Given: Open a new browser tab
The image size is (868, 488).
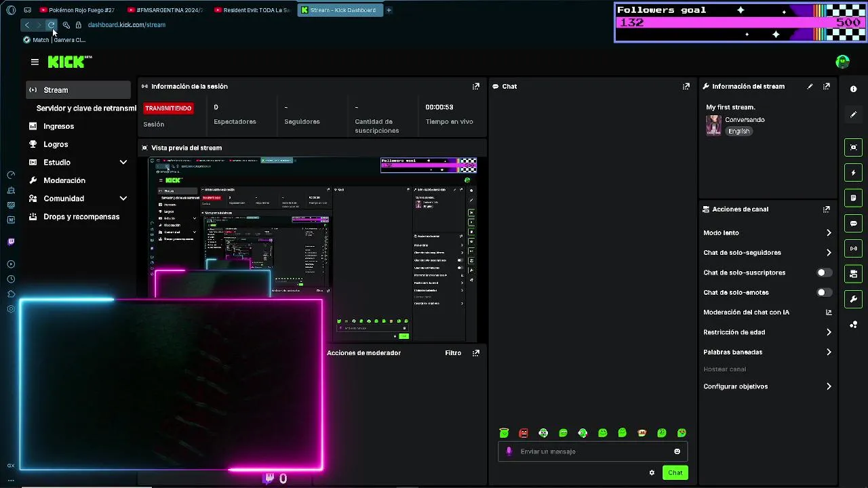Looking at the screenshot, I should 389,10.
